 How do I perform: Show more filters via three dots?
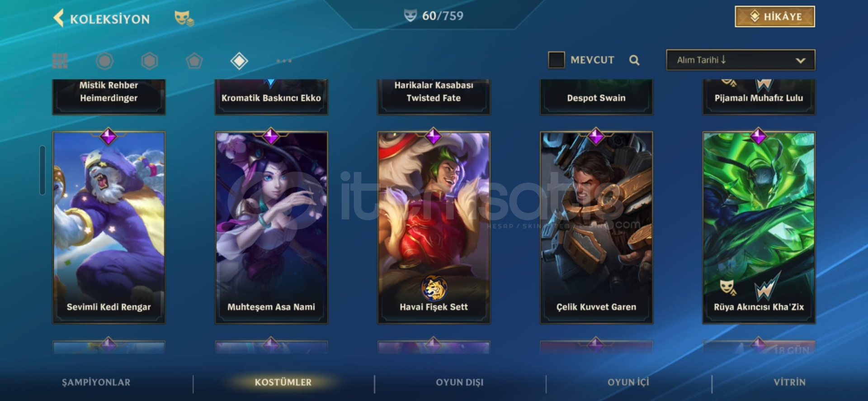tap(284, 61)
